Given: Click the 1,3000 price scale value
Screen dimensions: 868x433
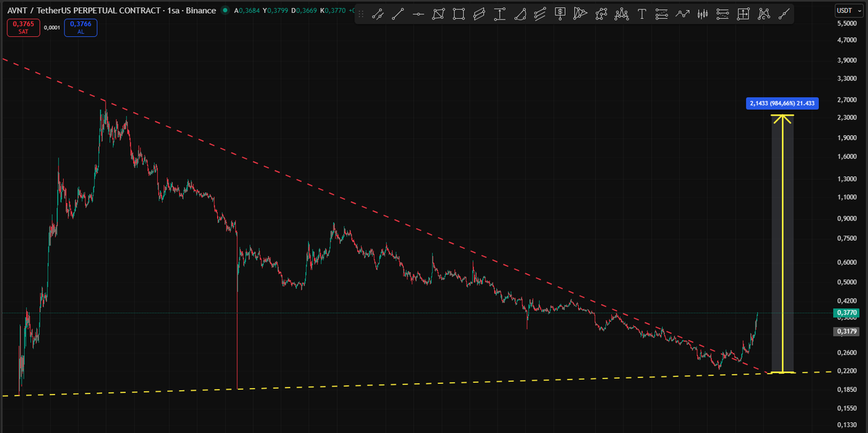Looking at the screenshot, I should tap(846, 179).
